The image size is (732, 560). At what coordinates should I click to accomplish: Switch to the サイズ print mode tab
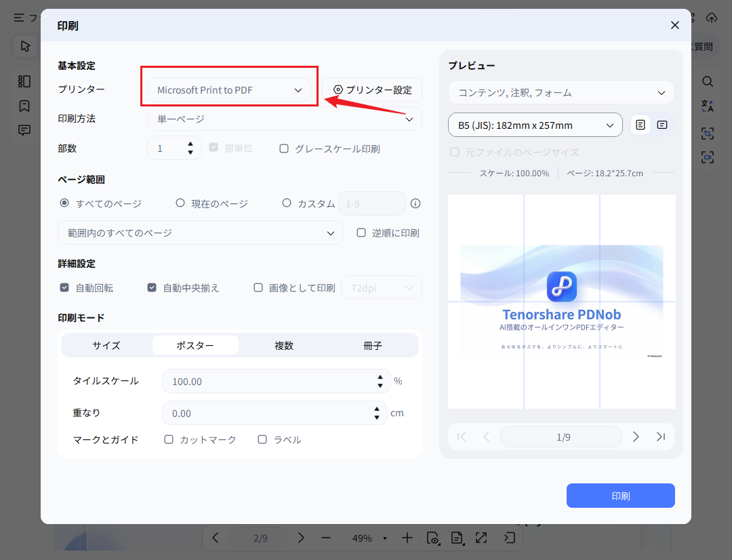click(x=106, y=345)
